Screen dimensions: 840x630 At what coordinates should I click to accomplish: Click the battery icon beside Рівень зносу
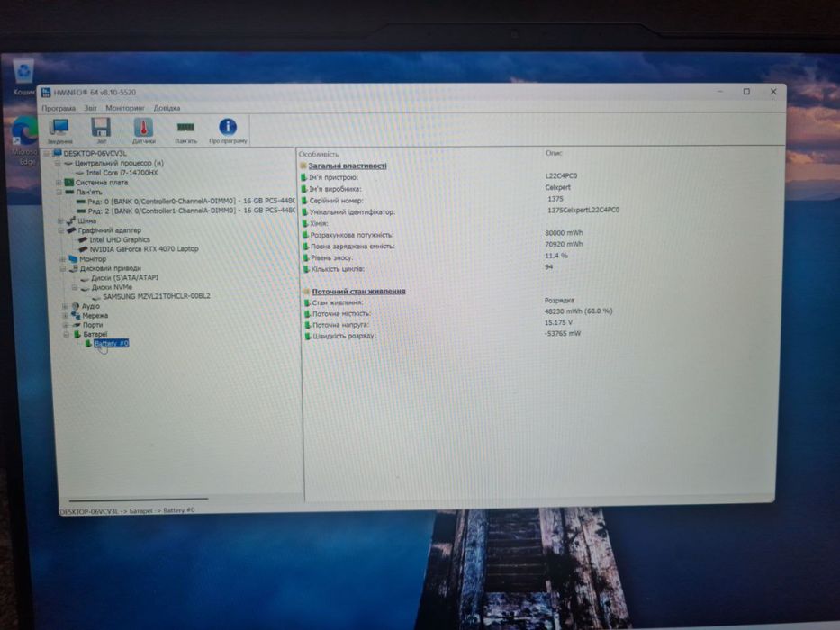coord(306,257)
